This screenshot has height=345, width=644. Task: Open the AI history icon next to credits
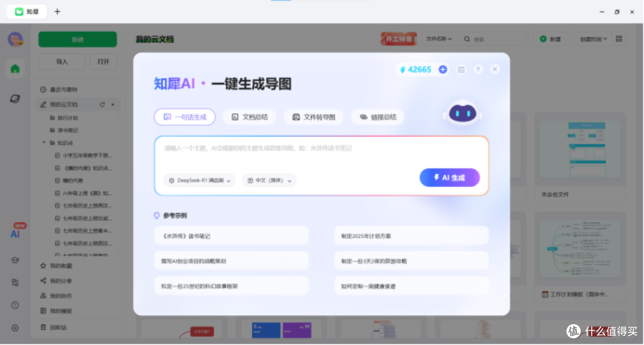pos(461,70)
